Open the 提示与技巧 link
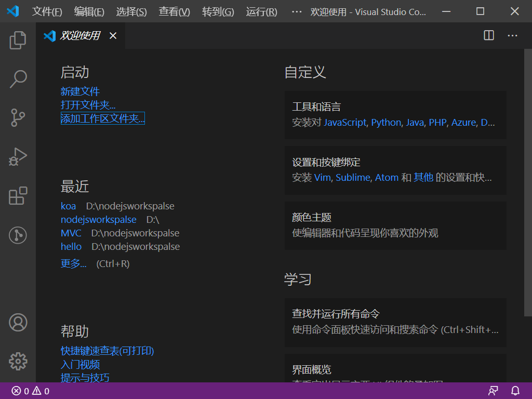Viewport: 532px width, 399px height. (85, 378)
